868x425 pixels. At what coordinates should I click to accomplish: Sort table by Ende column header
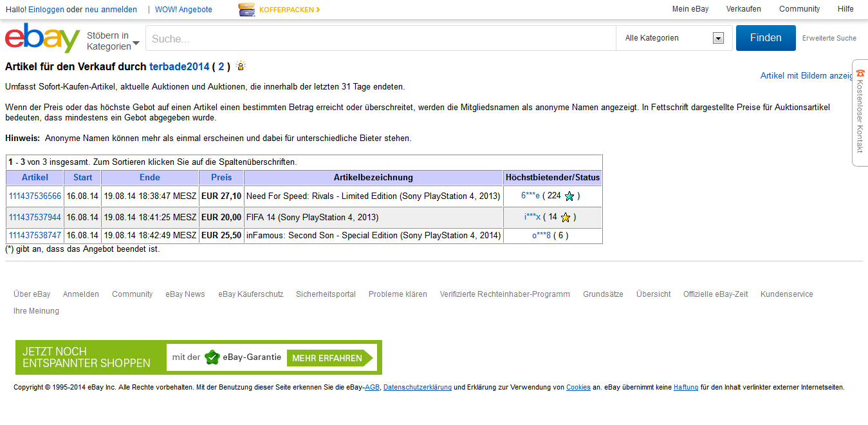point(150,177)
